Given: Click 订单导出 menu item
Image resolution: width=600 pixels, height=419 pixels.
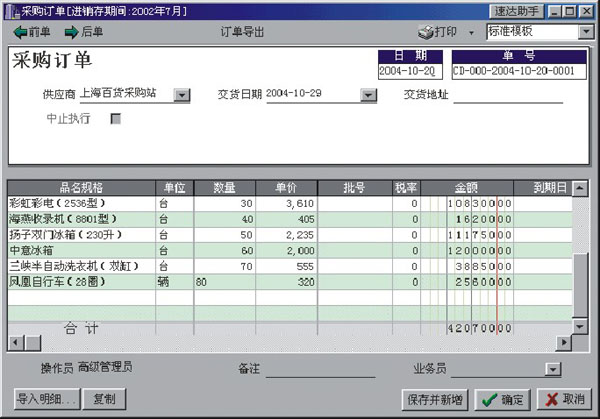Looking at the screenshot, I should (x=243, y=32).
